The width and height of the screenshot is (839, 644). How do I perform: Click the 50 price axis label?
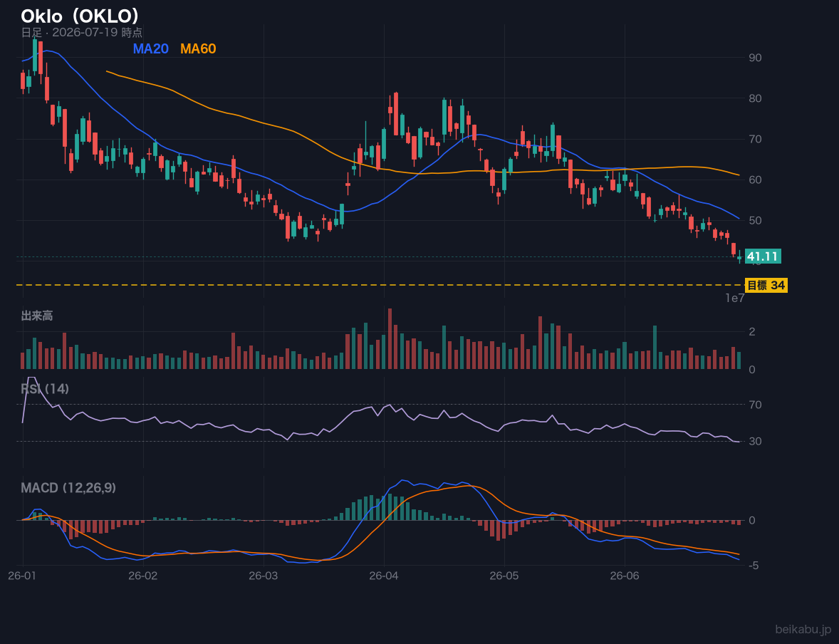pos(755,221)
